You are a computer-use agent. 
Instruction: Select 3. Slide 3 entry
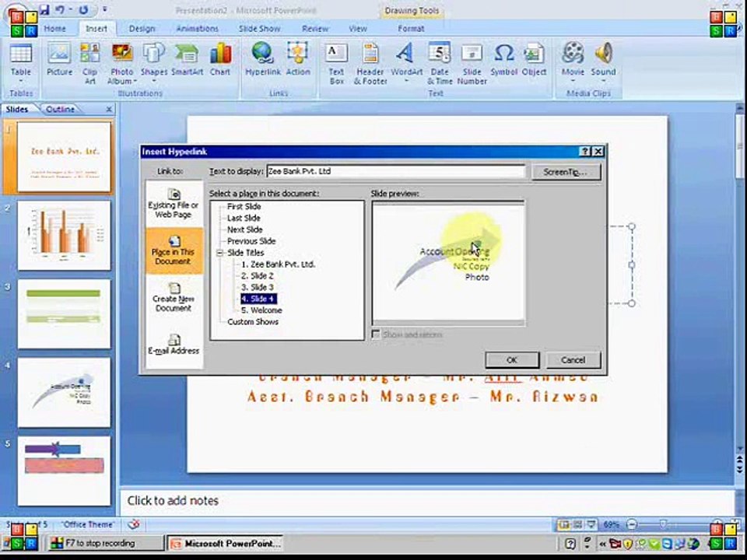(258, 287)
